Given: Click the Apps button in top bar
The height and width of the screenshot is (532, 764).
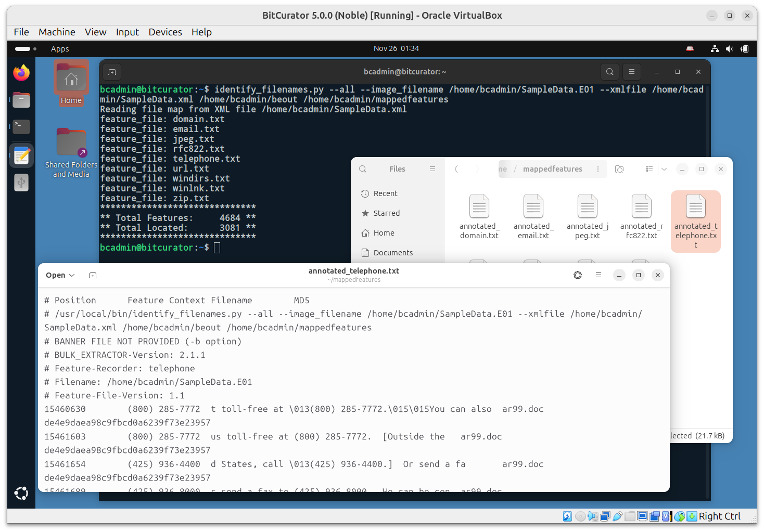Looking at the screenshot, I should (60, 49).
